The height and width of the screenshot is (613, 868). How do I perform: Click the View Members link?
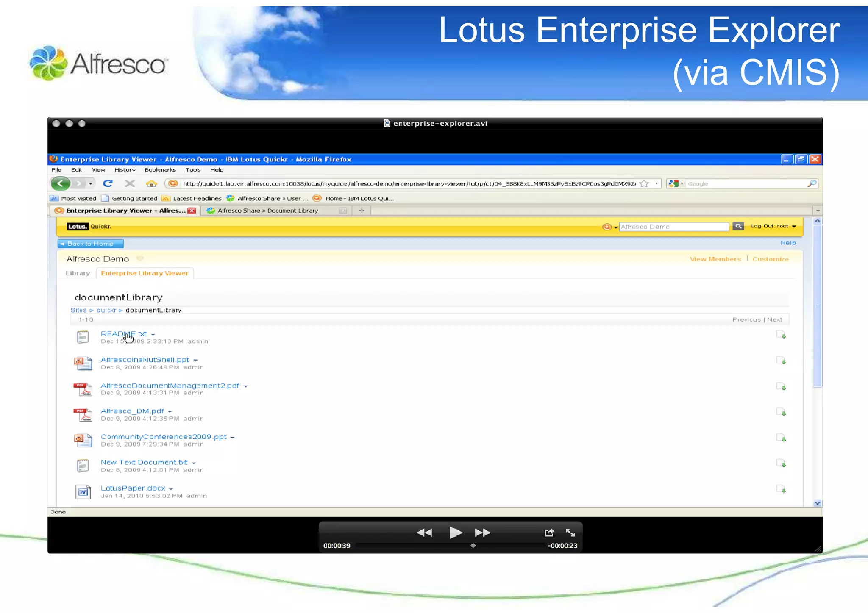click(x=715, y=259)
